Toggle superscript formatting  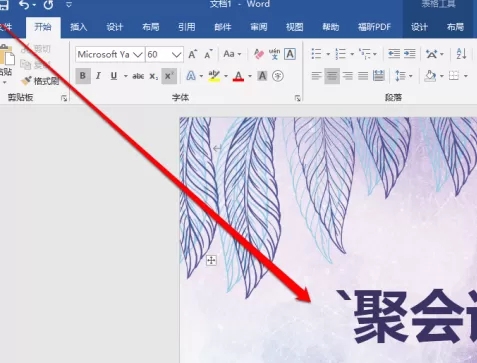click(x=169, y=76)
